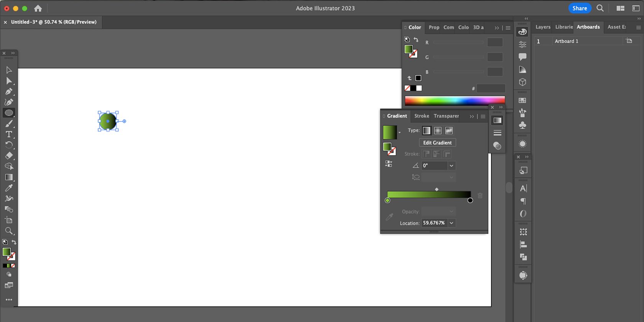The height and width of the screenshot is (322, 644).
Task: Open the Artboards panel options menu
Action: (x=638, y=27)
